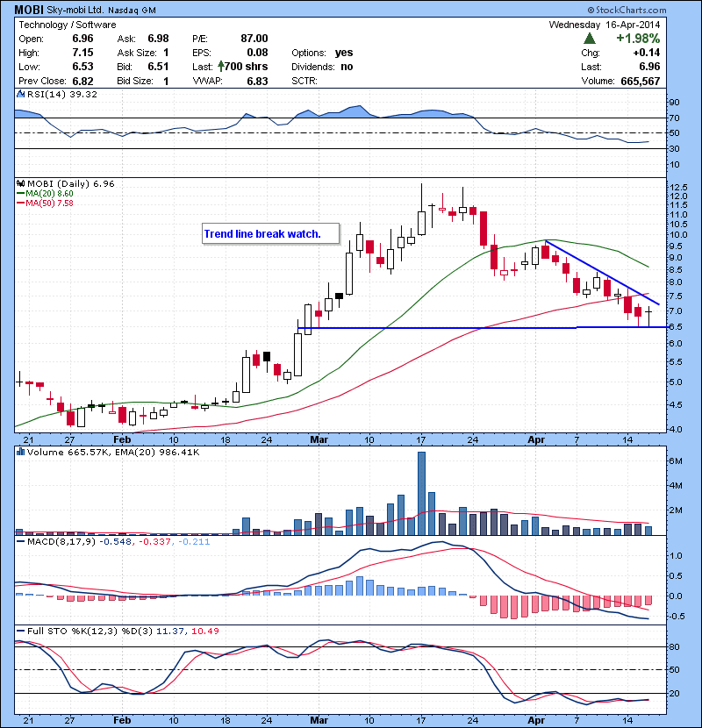Click the Bid price 6.51
Screen dimensions: 702x728
tap(158, 67)
